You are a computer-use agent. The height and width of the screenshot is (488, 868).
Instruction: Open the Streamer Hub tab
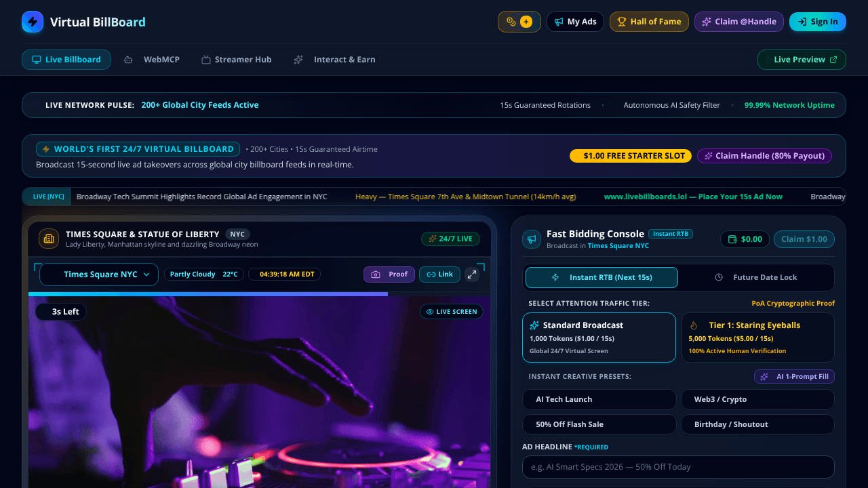[x=237, y=60]
